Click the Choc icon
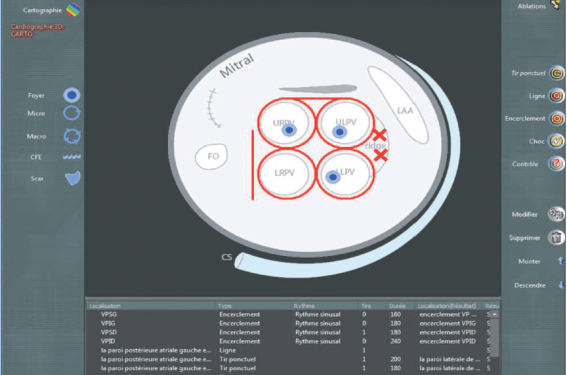 click(557, 141)
